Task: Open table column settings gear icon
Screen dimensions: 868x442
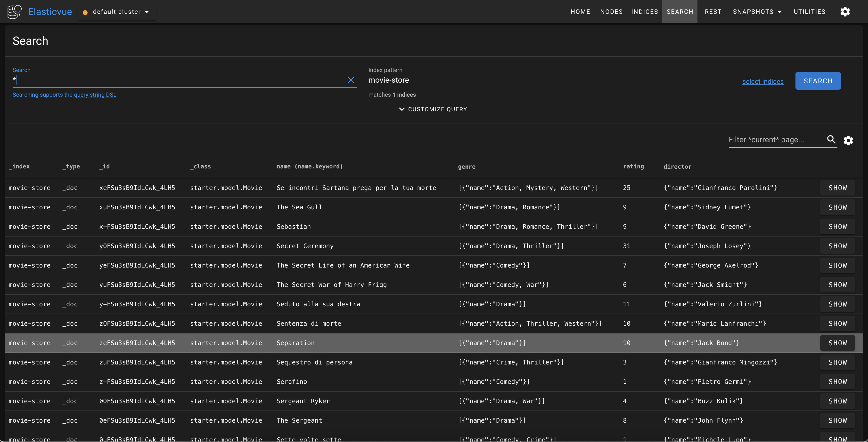Action: (848, 140)
